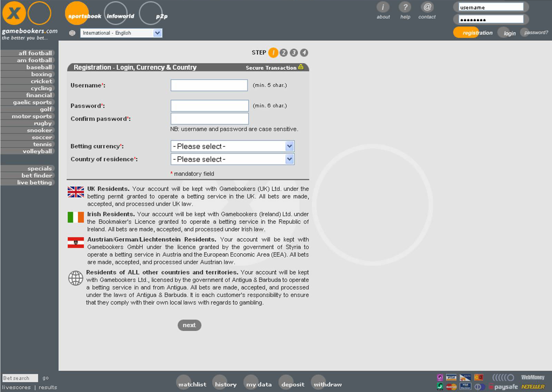Screen dimensions: 552x392
Task: Click the paysafe payment logo
Action: (503, 387)
